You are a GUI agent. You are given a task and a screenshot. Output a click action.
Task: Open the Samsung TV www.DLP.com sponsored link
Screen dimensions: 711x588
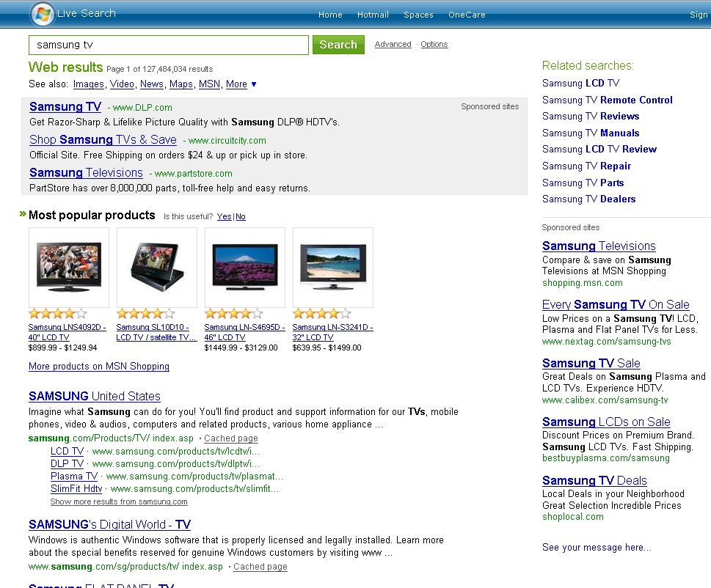pos(65,107)
